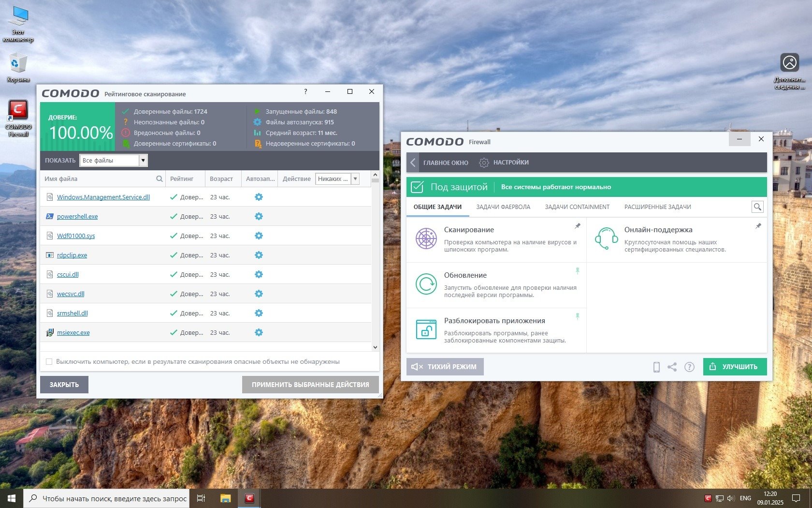
Task: Switch to 'ЗАДАЧИ ФАЕРВОЛА' tab
Action: coord(503,207)
